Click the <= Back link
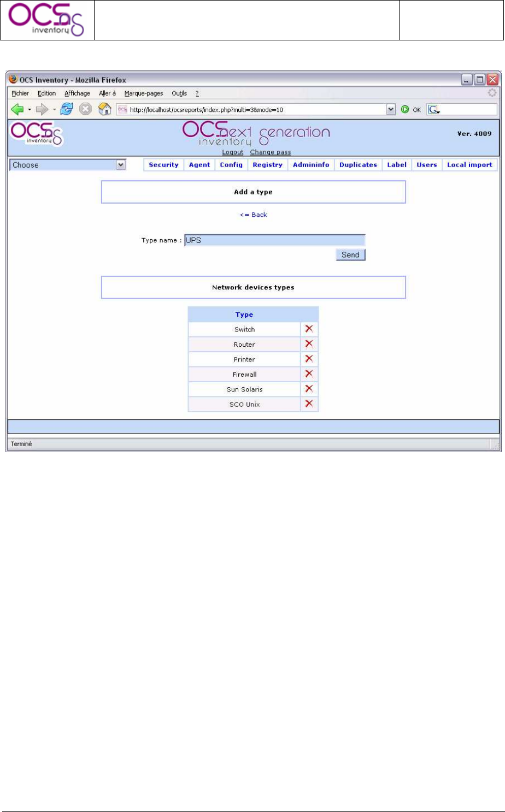 [x=253, y=215]
